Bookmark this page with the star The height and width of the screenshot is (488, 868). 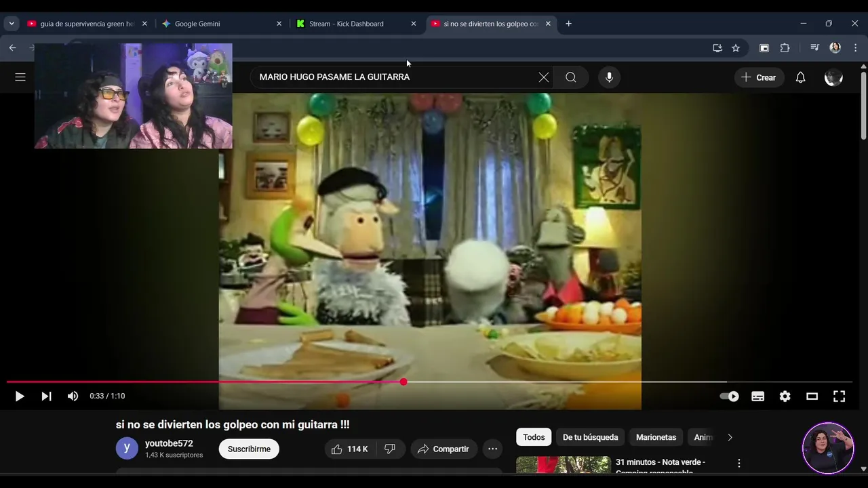(736, 48)
